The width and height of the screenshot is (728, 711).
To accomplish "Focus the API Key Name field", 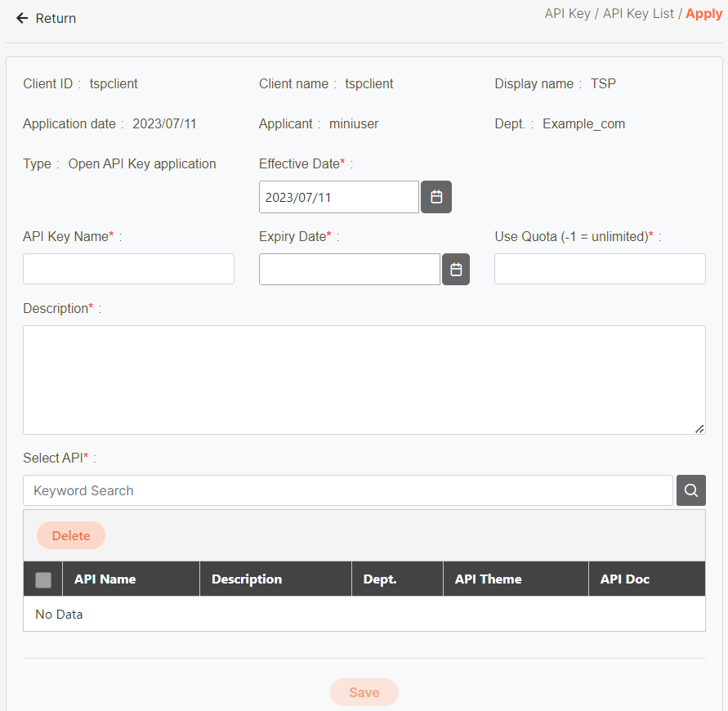I will pos(128,269).
